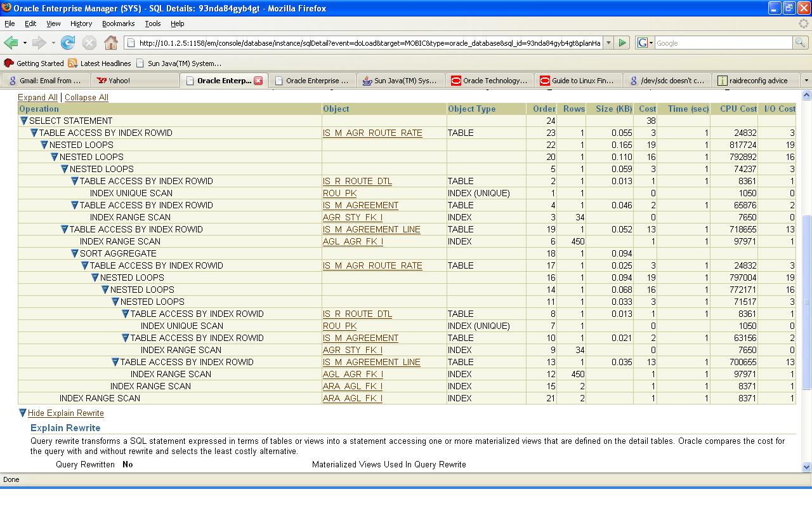Open the Latest Headlines feed bookmark

[100, 63]
